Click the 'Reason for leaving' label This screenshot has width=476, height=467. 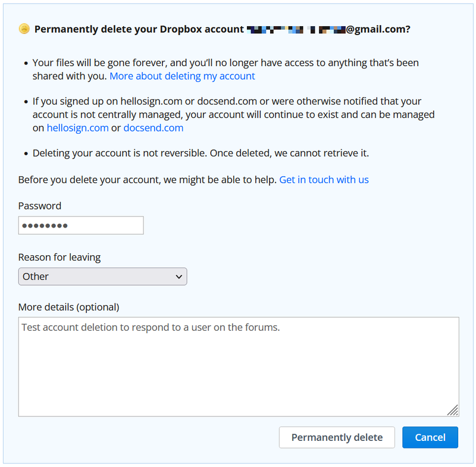59,258
